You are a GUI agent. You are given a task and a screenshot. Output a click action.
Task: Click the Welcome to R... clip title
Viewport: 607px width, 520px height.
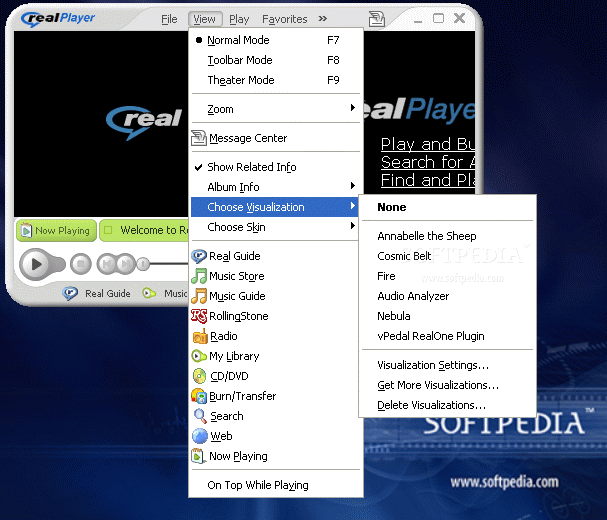click(x=154, y=230)
